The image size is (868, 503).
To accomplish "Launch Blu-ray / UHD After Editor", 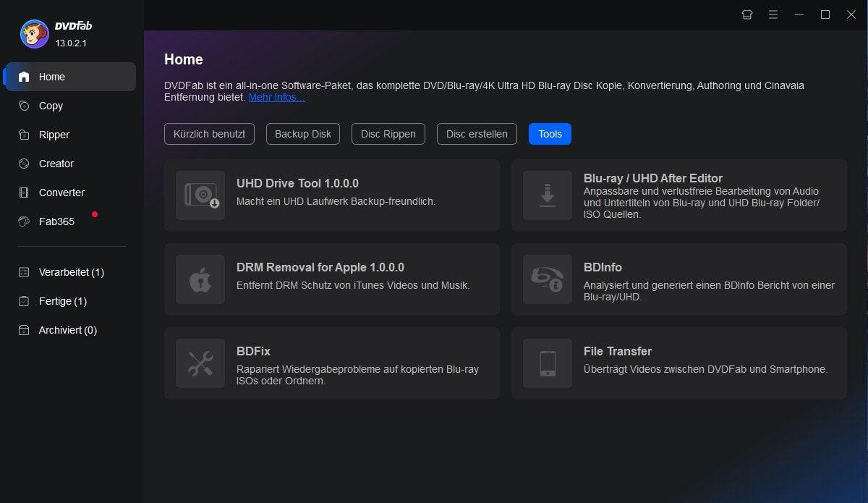I will [679, 195].
